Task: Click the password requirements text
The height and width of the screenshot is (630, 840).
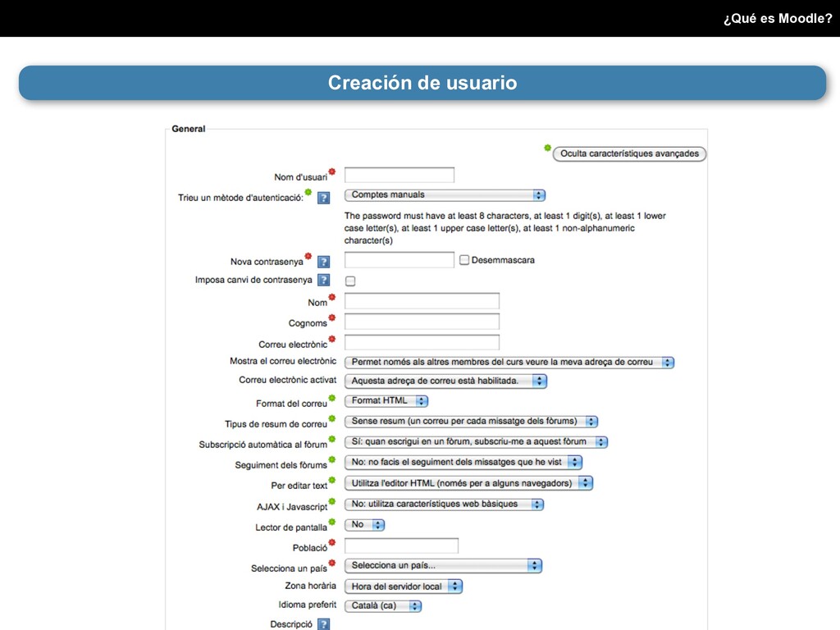Action: click(x=505, y=228)
